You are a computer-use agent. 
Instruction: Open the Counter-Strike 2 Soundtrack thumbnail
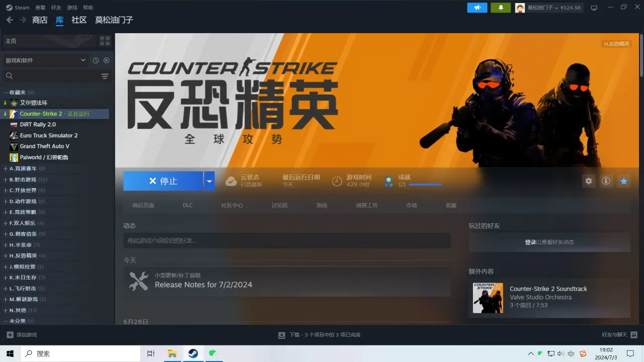[x=488, y=298]
